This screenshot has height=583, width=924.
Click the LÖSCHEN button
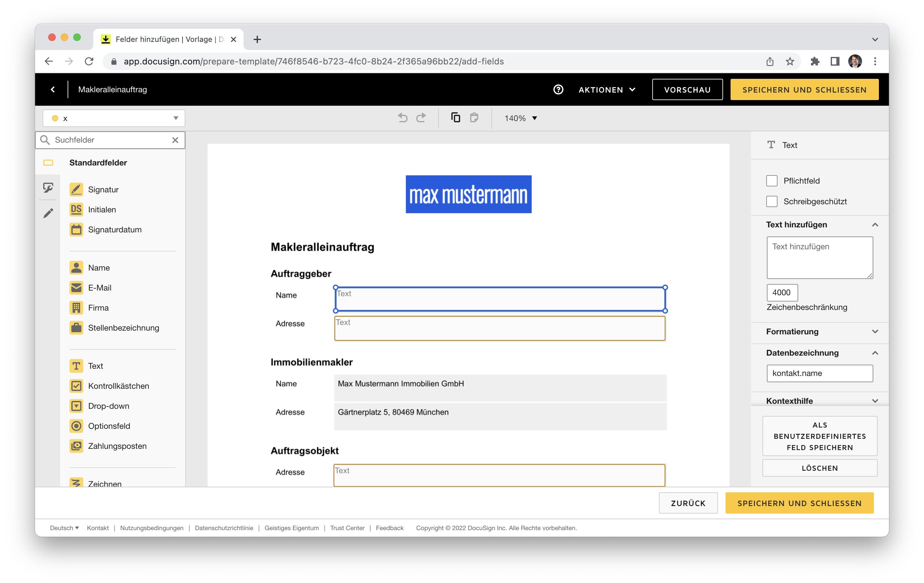click(x=819, y=468)
